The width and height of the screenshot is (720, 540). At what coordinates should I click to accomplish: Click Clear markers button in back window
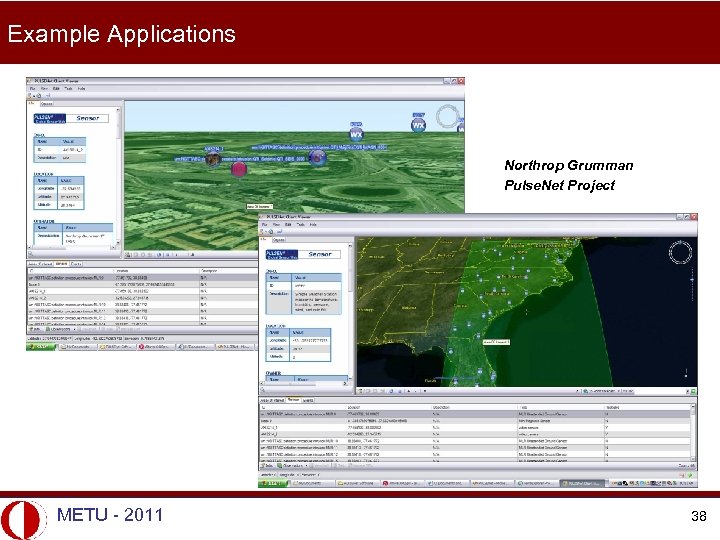[57, 329]
